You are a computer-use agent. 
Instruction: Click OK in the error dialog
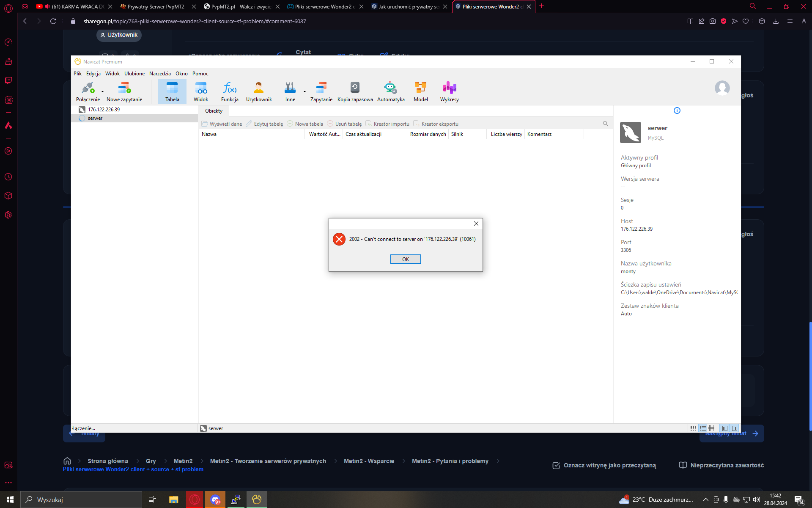click(x=405, y=259)
